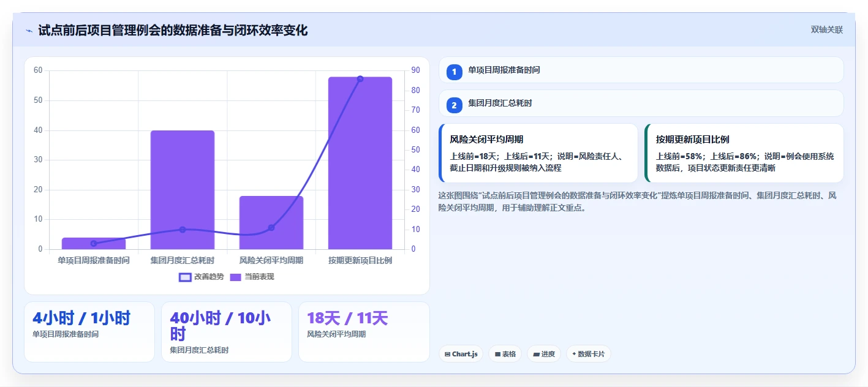Select list item 2 集团月度汇总耗时

pyautogui.click(x=641, y=103)
